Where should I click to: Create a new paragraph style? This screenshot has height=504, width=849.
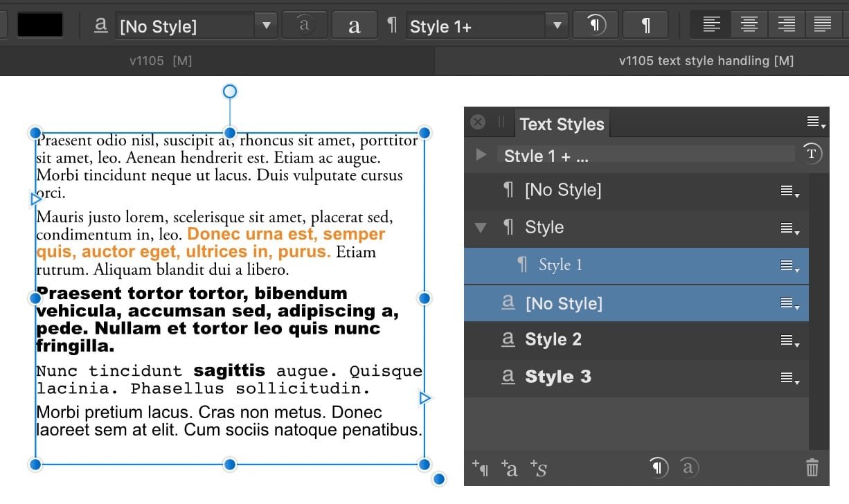click(481, 468)
